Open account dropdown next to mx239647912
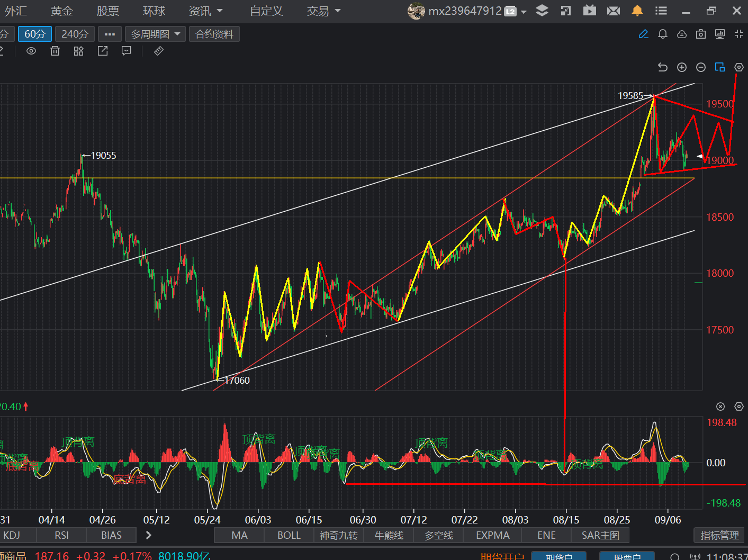This screenshot has width=748, height=560. [524, 12]
